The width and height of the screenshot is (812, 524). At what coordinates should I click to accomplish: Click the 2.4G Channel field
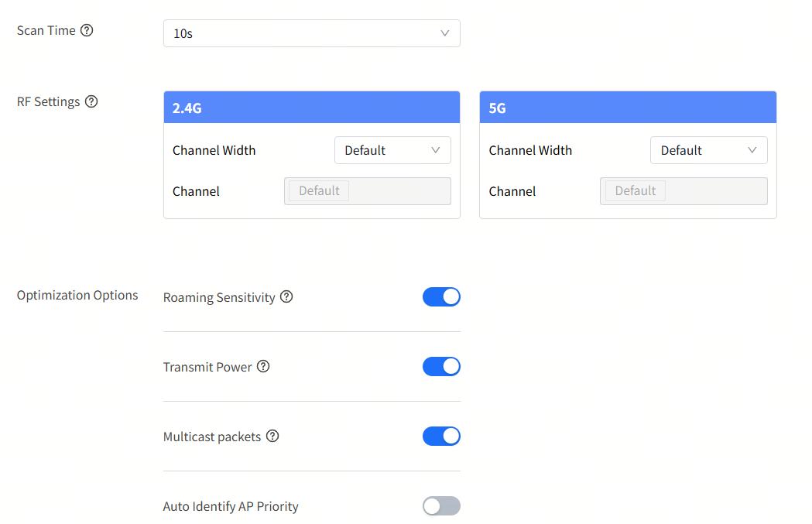click(368, 191)
